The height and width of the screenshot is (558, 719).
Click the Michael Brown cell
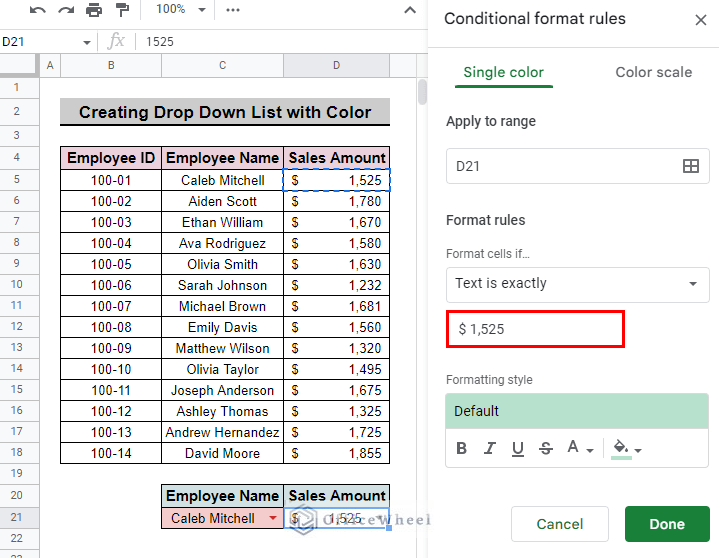[x=222, y=306]
